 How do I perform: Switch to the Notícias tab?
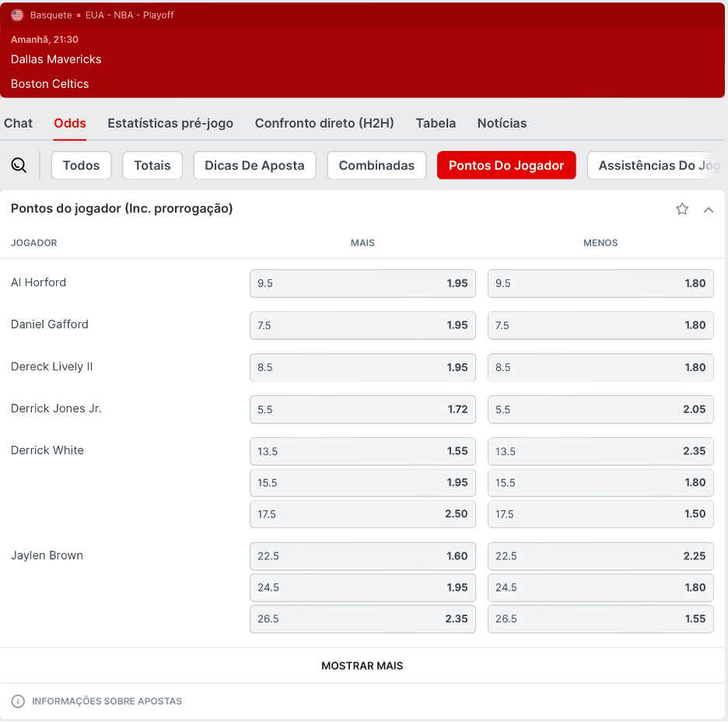(x=502, y=123)
